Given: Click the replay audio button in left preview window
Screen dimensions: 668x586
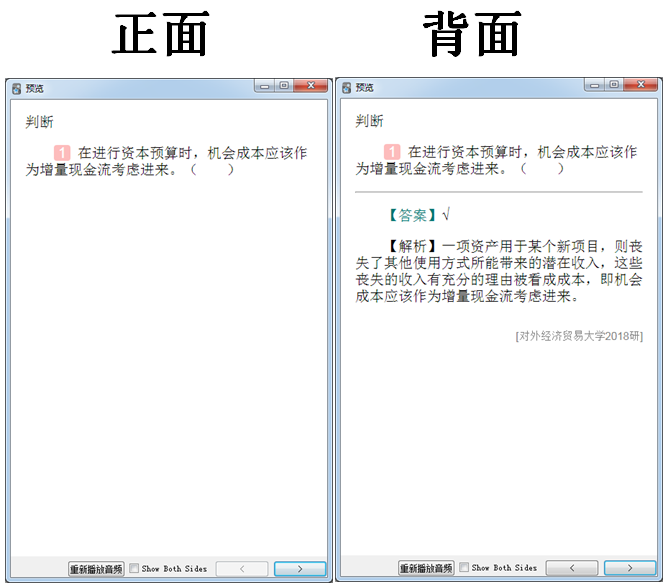Looking at the screenshot, I should click(x=96, y=569).
